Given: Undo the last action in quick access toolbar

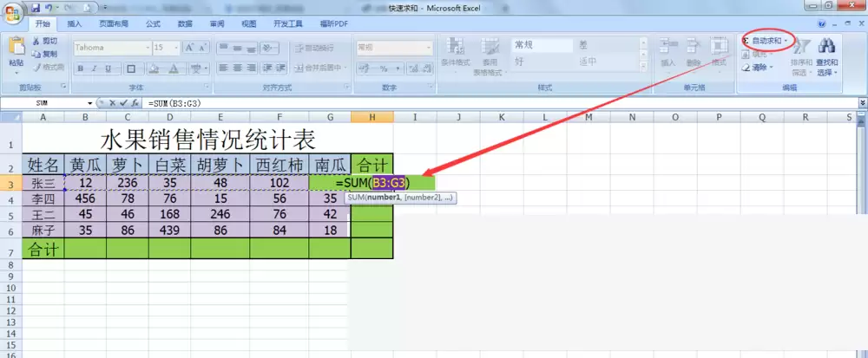Looking at the screenshot, I should (x=49, y=9).
